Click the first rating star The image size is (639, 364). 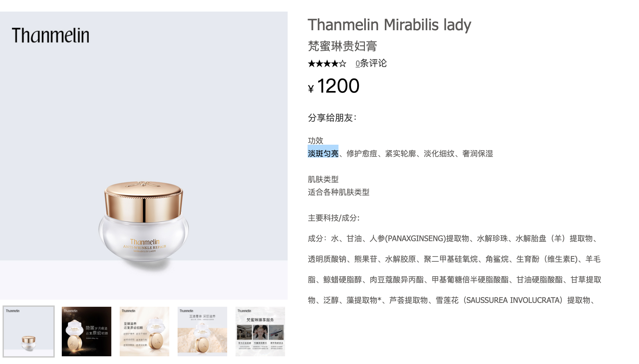(311, 64)
